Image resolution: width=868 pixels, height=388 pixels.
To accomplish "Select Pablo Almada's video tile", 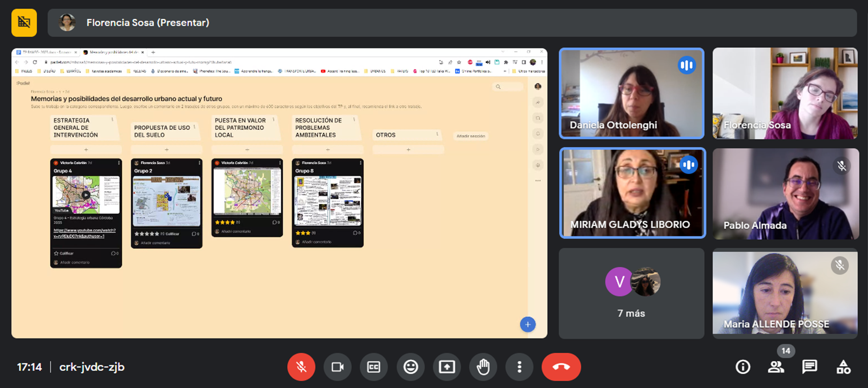I will [785, 194].
